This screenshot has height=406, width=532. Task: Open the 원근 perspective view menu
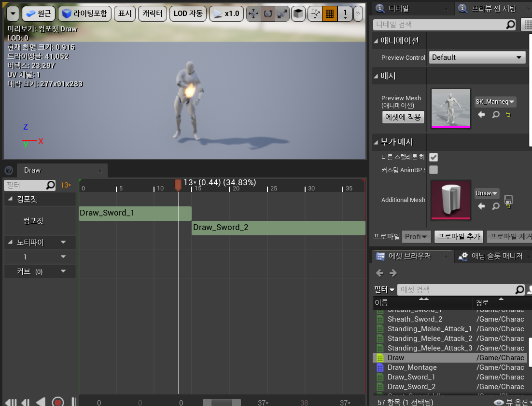(39, 14)
